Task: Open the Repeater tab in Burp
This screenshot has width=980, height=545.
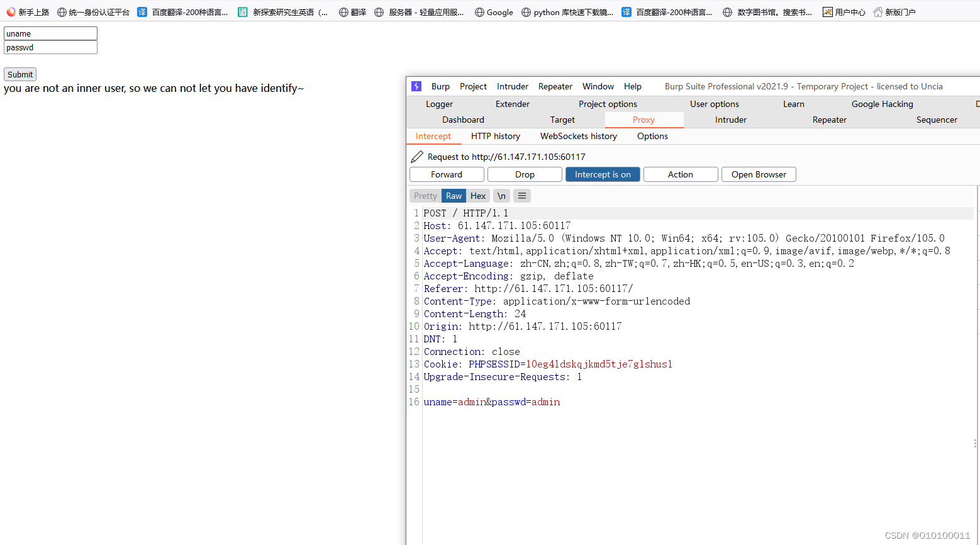Action: (x=829, y=120)
